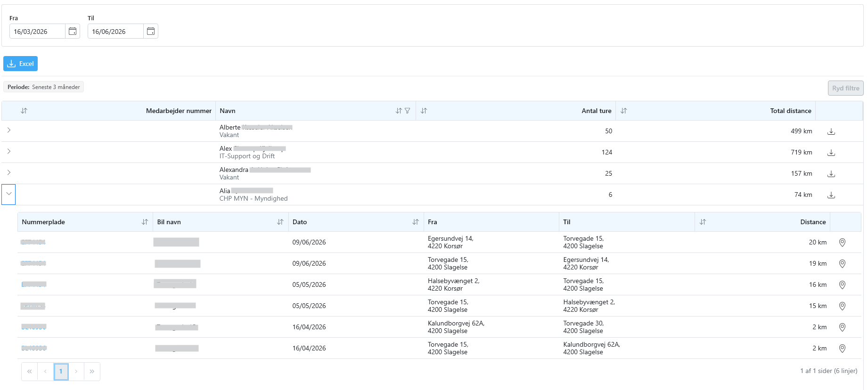Sort by the Navn column
Viewport: 868px width, 390px height.
point(399,111)
